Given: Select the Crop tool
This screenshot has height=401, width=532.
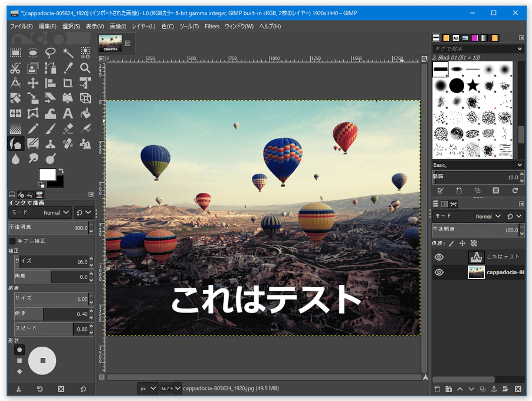Looking at the screenshot, I should point(68,83).
